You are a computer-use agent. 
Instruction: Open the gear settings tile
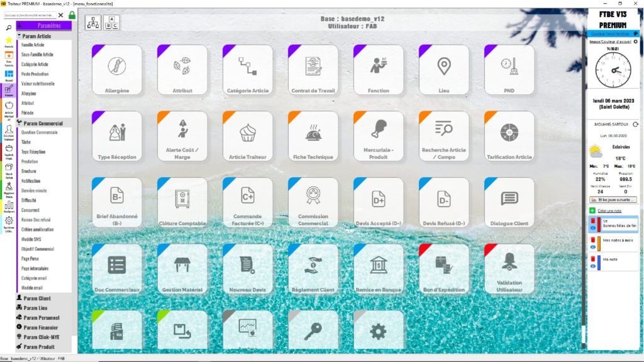(378, 331)
